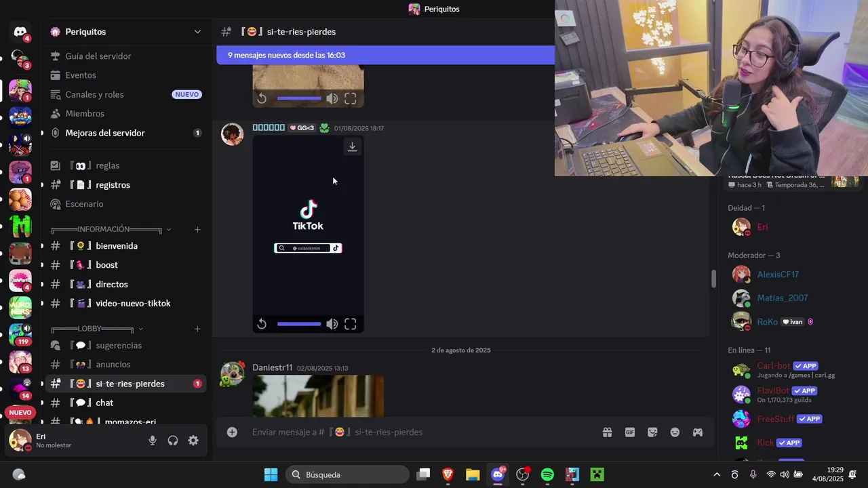Open Spotify from the taskbar
Image resolution: width=868 pixels, height=488 pixels.
coord(547,474)
